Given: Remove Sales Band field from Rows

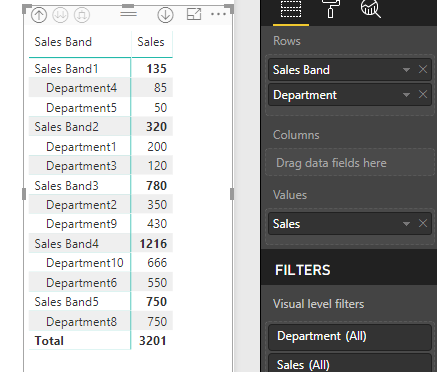Looking at the screenshot, I should (423, 69).
